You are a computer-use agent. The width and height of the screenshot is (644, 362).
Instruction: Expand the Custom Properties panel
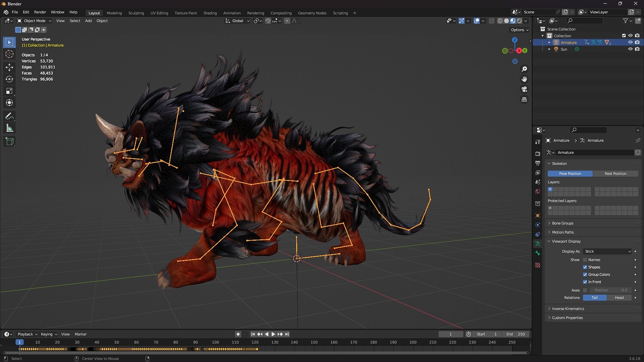coord(567,318)
